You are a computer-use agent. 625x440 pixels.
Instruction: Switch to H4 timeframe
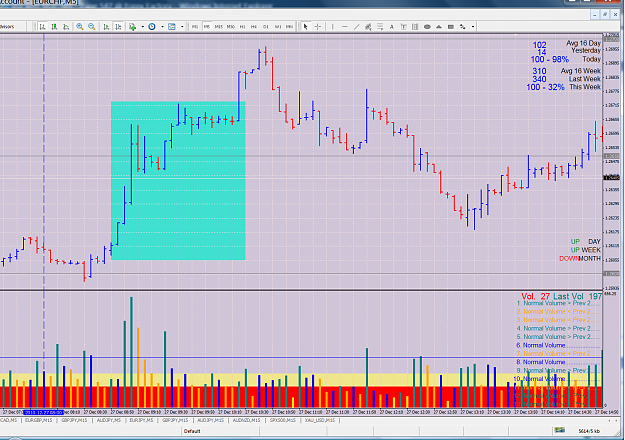(254, 27)
